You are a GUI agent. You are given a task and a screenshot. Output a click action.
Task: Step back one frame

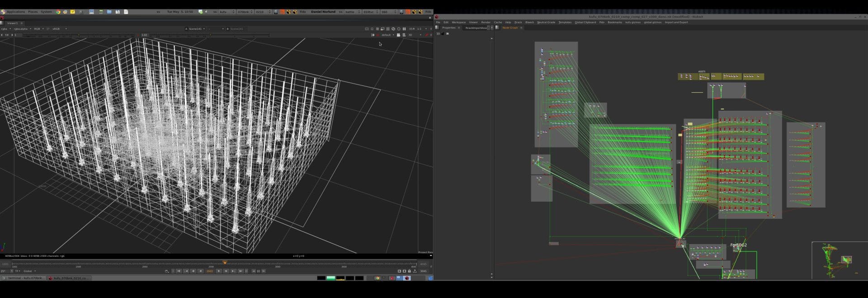[193, 271]
